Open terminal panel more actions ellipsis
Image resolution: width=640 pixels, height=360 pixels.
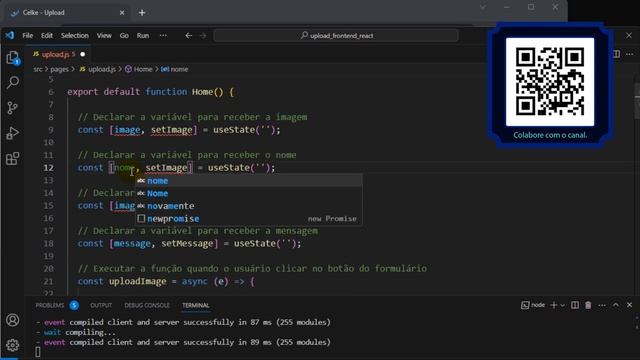point(602,305)
